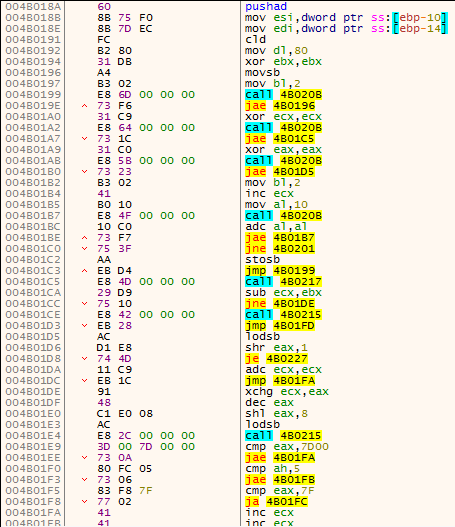Select adc al,al instruction
455x527 pixels.
(276, 227)
